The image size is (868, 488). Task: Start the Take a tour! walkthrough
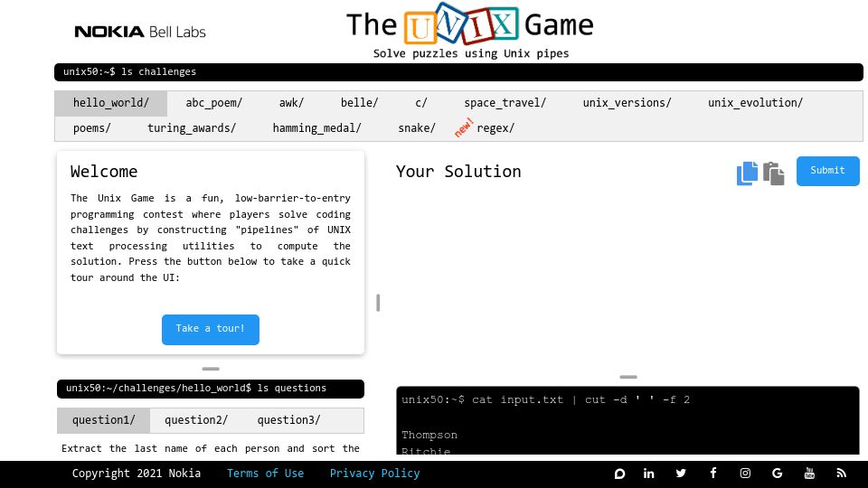(211, 329)
